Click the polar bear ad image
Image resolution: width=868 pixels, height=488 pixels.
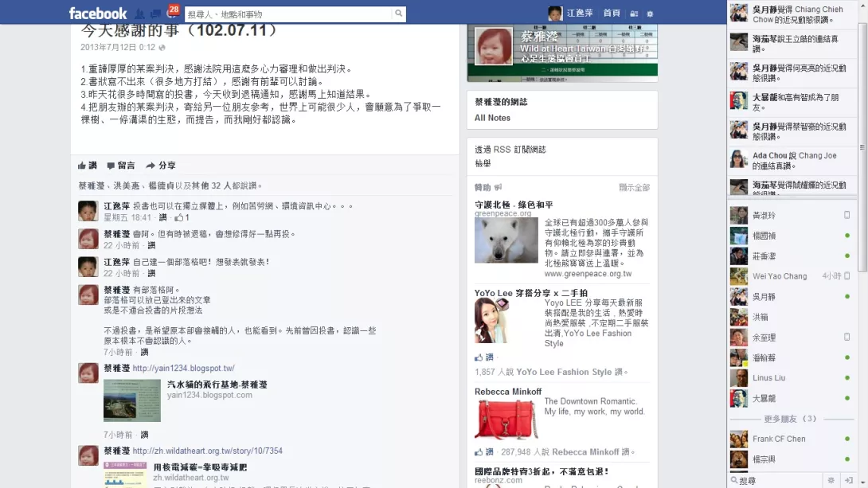click(x=506, y=240)
